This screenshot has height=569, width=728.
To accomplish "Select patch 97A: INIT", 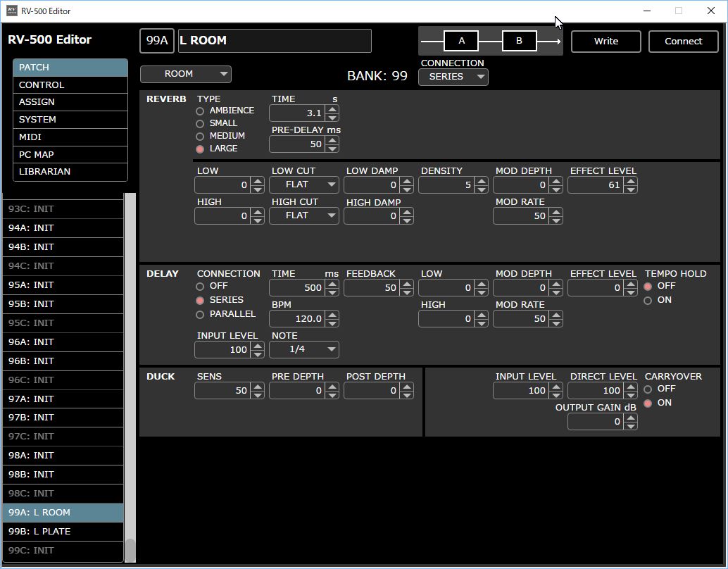I will pos(63,399).
